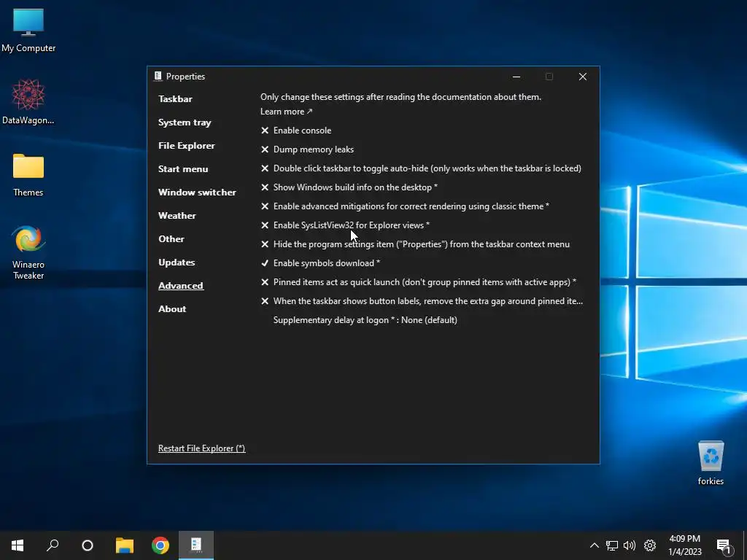Toggle double click taskbar auto-hide option
This screenshot has width=747, height=560.
click(x=421, y=168)
